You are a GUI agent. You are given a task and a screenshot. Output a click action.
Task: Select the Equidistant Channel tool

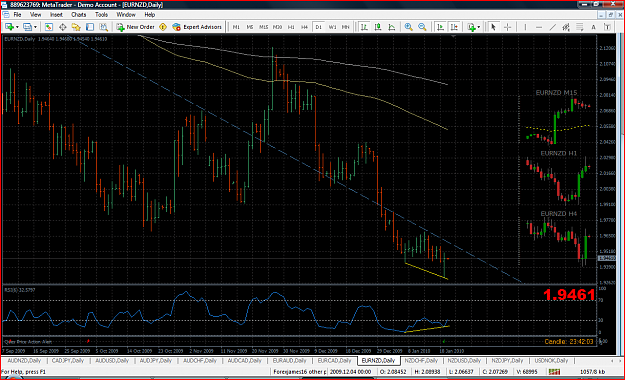566,27
